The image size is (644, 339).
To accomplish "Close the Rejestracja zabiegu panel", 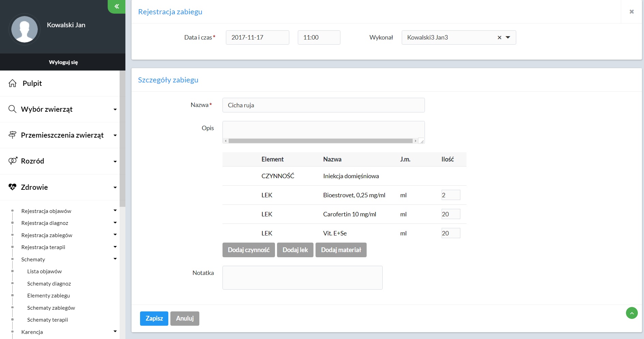I will [631, 12].
